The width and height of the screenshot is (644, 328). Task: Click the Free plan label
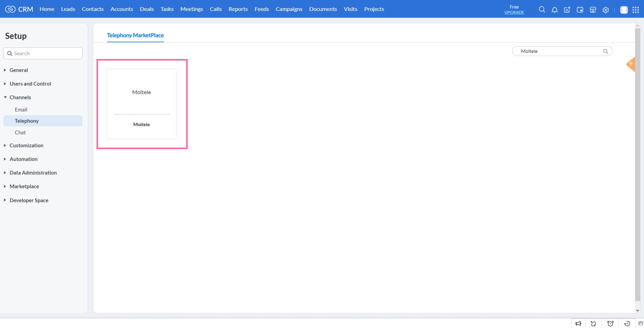[514, 7]
